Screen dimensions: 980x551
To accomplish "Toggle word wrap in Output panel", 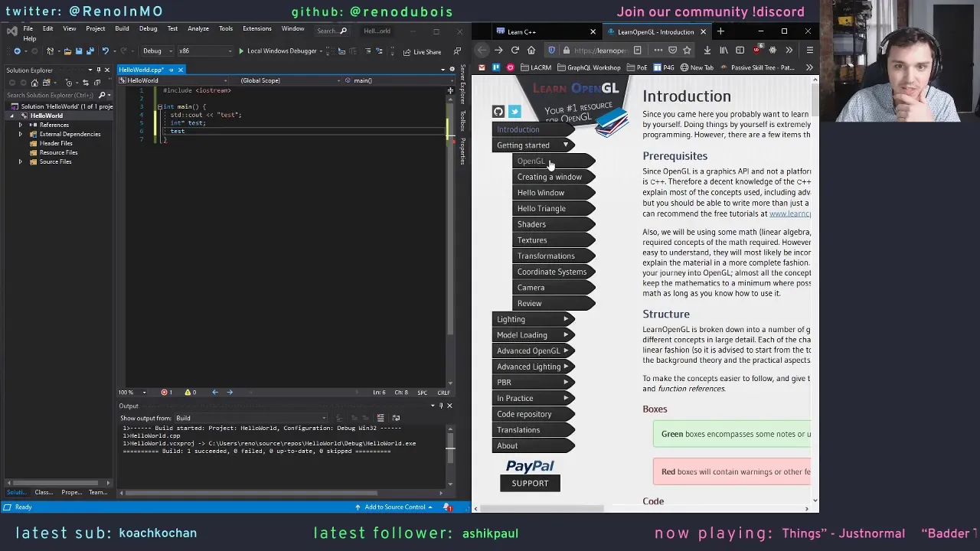I will tap(396, 419).
